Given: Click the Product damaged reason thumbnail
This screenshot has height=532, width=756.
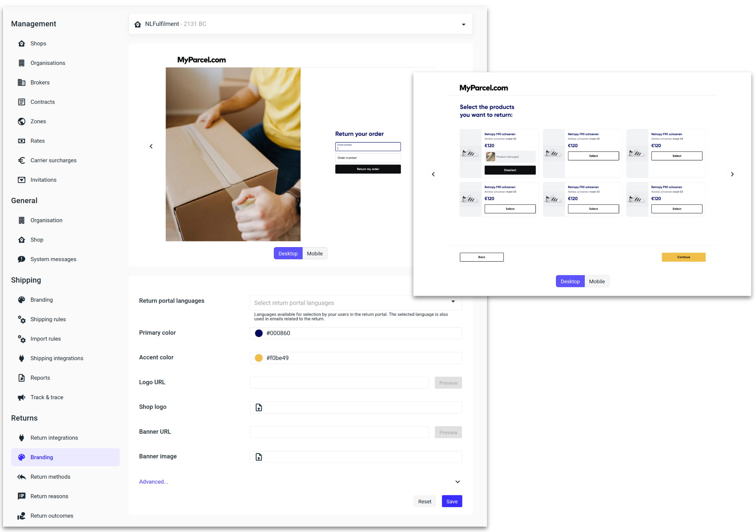Looking at the screenshot, I should (x=491, y=157).
